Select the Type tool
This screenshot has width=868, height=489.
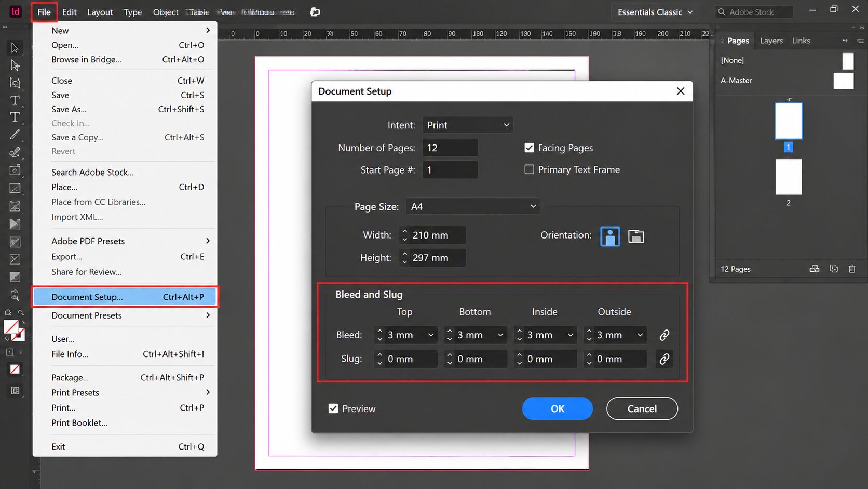(x=15, y=100)
